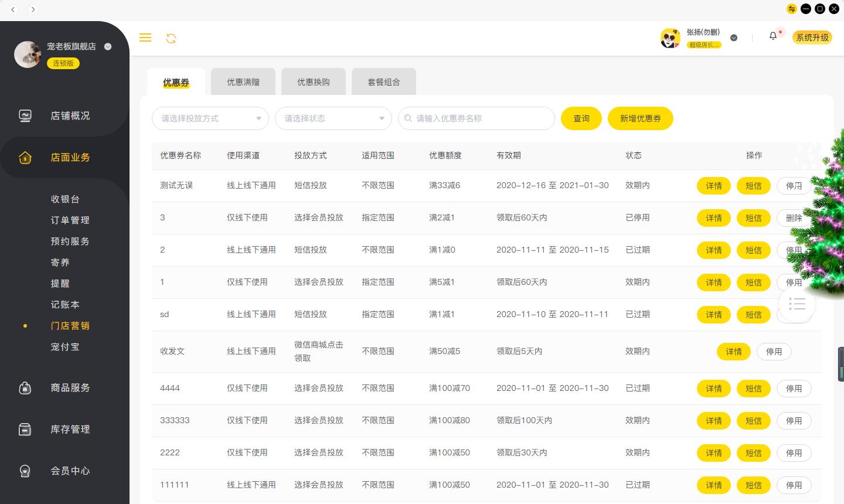
Task: Click the 商品服务 sidebar icon
Action: click(x=25, y=387)
